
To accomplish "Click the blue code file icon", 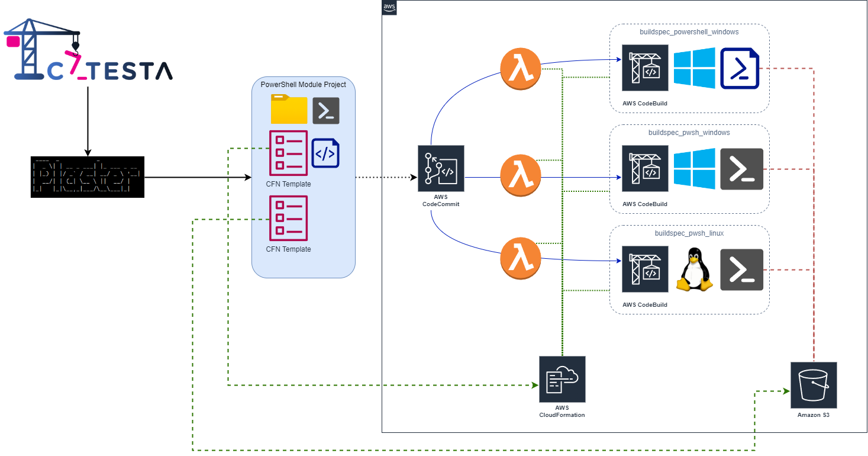I will coord(325,153).
